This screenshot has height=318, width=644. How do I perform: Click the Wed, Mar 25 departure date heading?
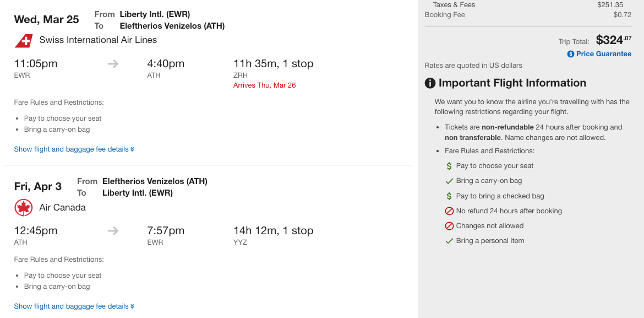(x=46, y=19)
